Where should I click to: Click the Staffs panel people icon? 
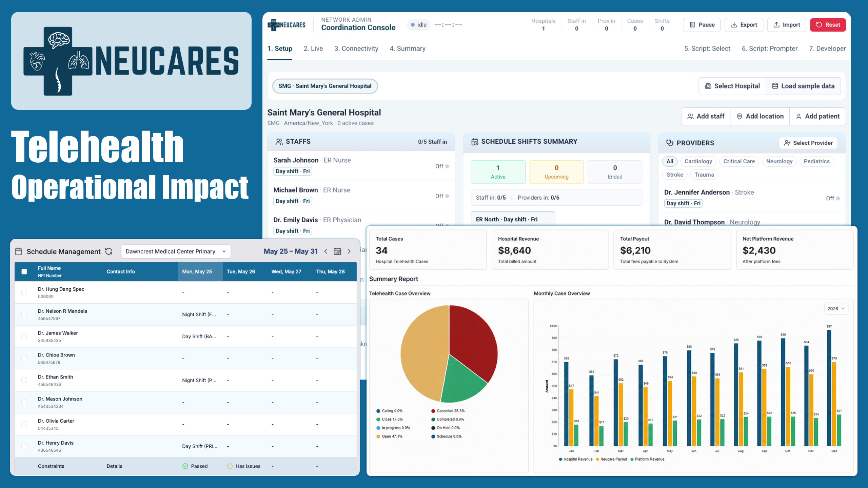point(279,142)
